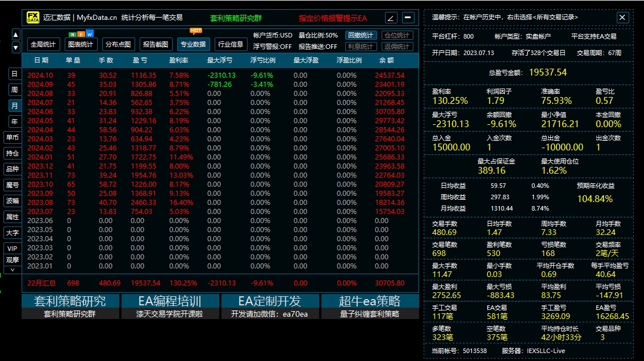Open 持仓 in the left sidebar

coord(12,153)
